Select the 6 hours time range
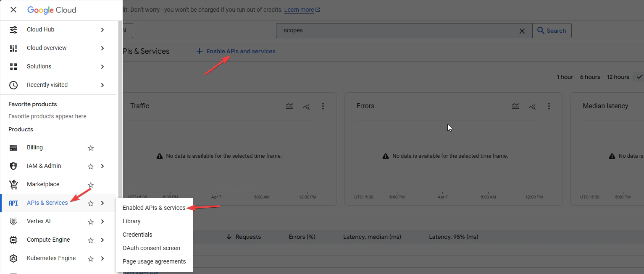The height and width of the screenshot is (274, 644). pyautogui.click(x=590, y=77)
